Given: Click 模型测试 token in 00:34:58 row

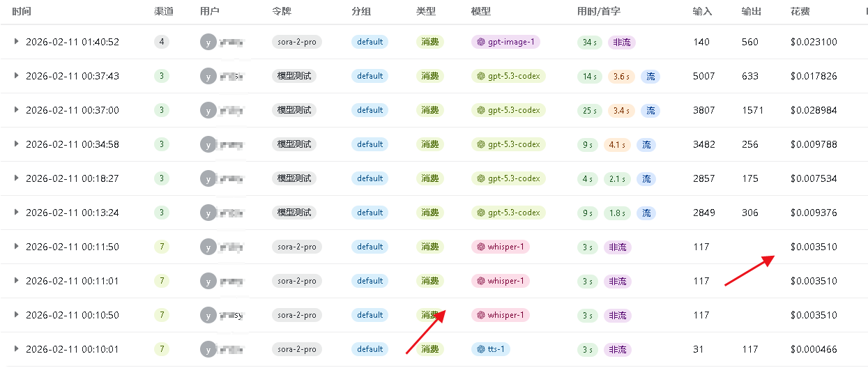Looking at the screenshot, I should click(294, 144).
